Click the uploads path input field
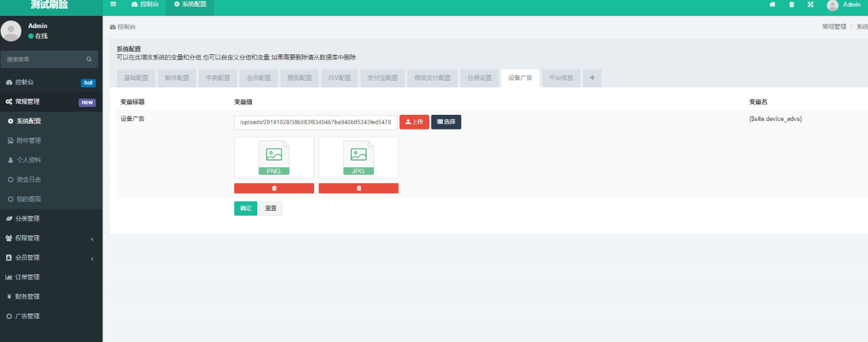 point(315,122)
